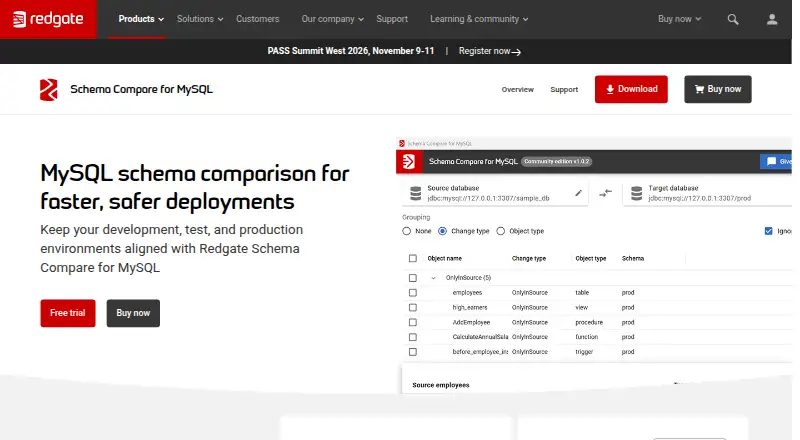Viewport: 800px width, 440px height.
Task: Click the red Download button
Action: [631, 89]
